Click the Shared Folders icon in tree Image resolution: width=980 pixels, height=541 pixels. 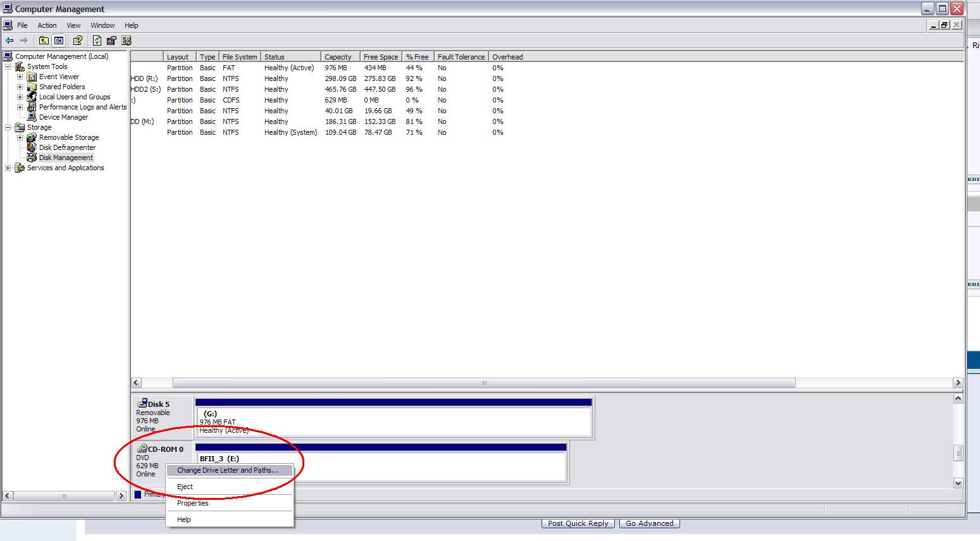click(32, 87)
